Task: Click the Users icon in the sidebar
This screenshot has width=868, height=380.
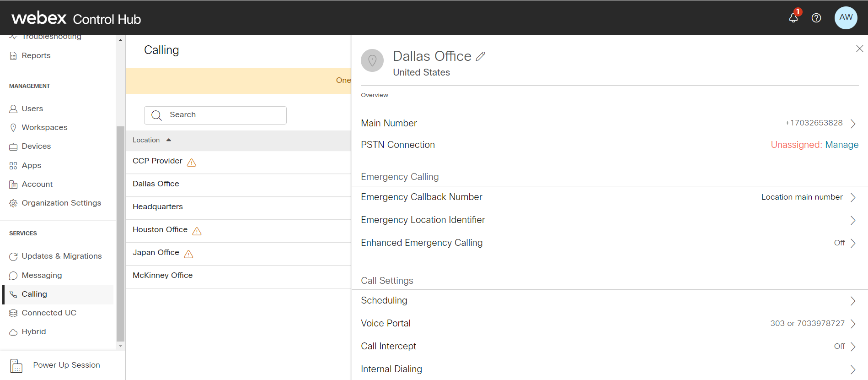Action: pyautogui.click(x=13, y=109)
